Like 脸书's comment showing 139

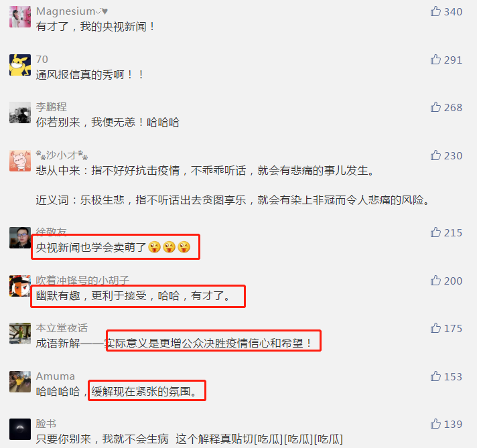tap(435, 424)
